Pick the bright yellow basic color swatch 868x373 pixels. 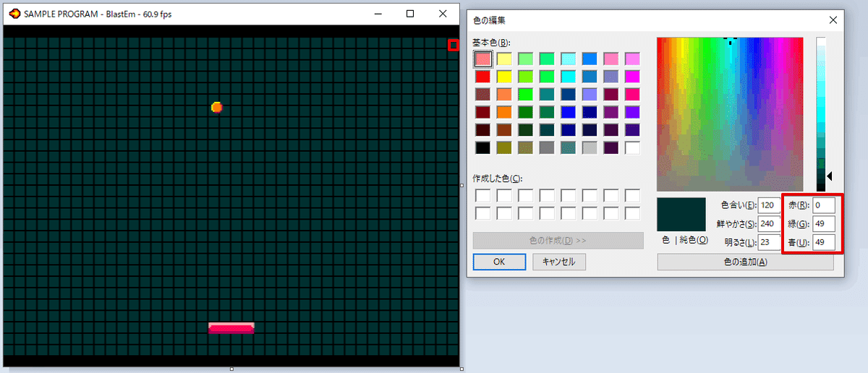[504, 76]
